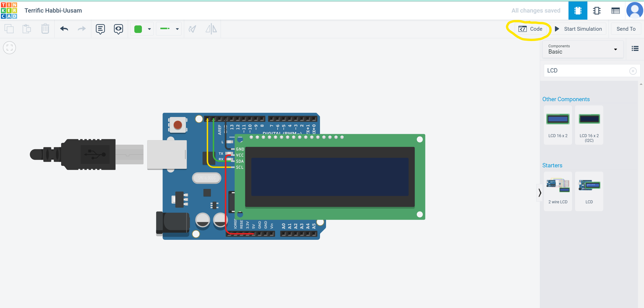Image resolution: width=644 pixels, height=308 pixels.
Task: Paste the copied component
Action: 27,29
